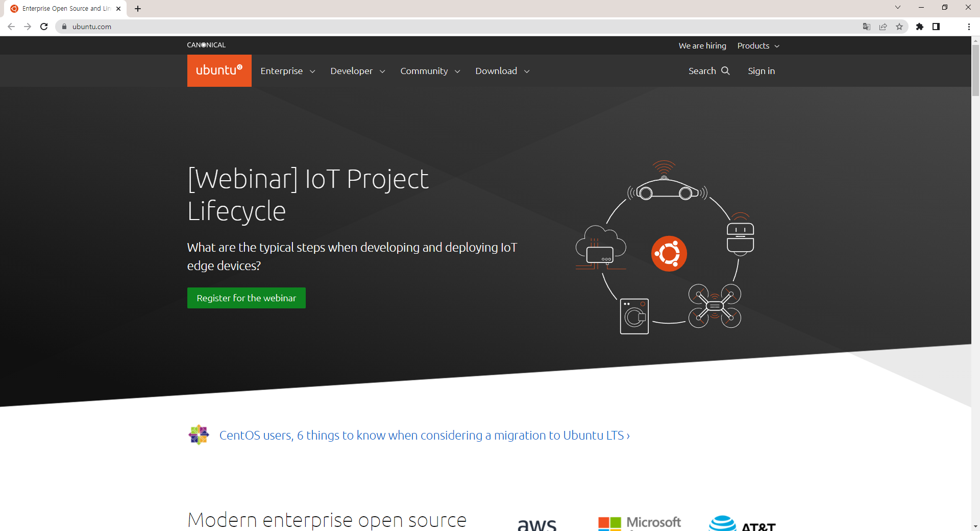Bookmark this page with the star
The image size is (980, 531).
899,27
